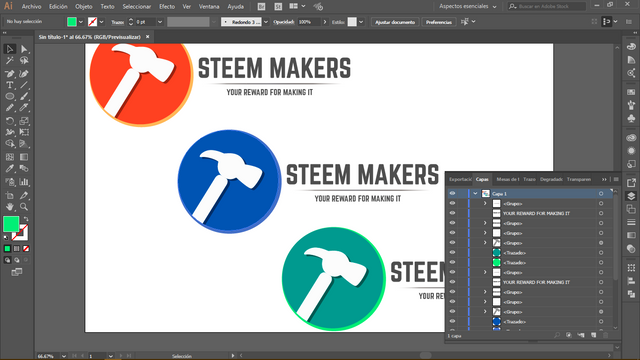Click the green fill swatch in toolbox
This screenshot has height=360, width=640.
pyautogui.click(x=11, y=224)
